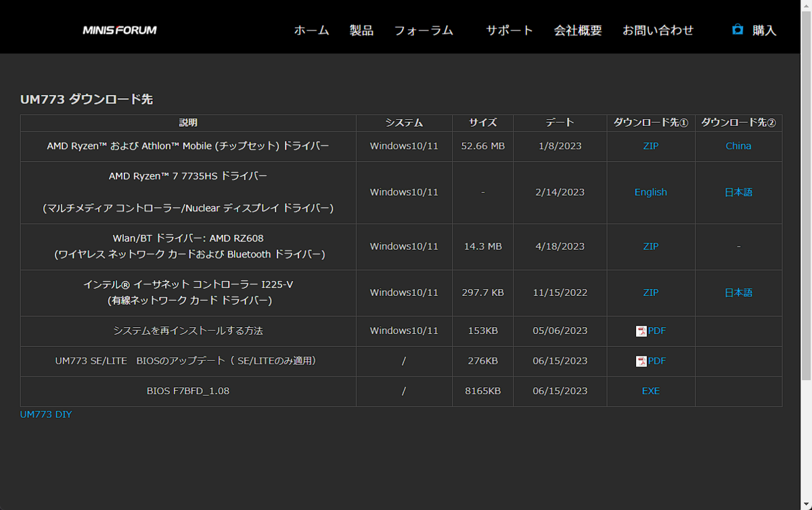Click the BIOS F7BFD_1.08 cell
Image resolution: width=812 pixels, height=510 pixels.
coord(188,391)
